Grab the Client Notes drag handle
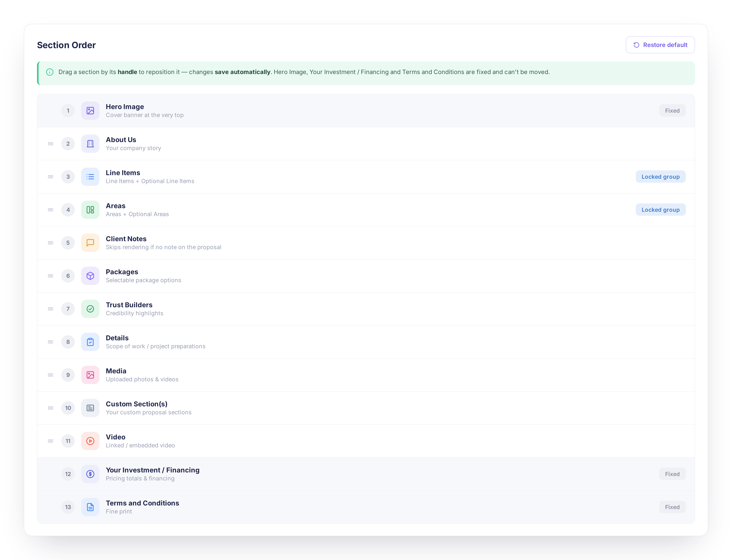 tap(51, 243)
